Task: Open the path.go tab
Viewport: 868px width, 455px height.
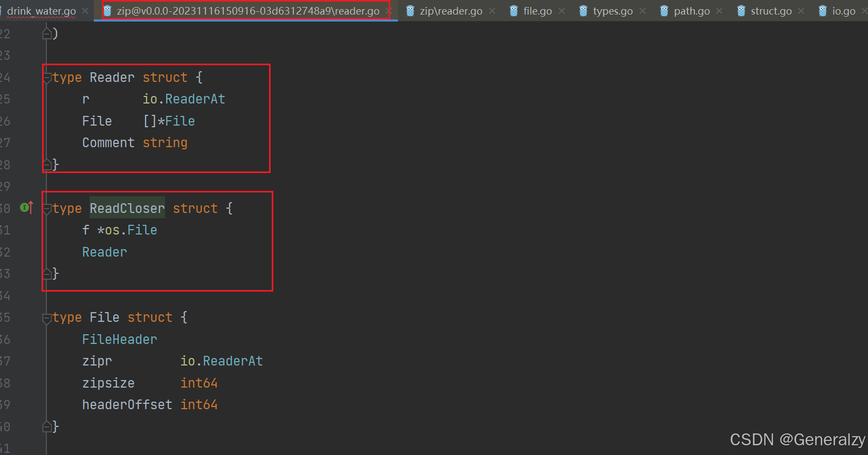Action: (x=692, y=11)
